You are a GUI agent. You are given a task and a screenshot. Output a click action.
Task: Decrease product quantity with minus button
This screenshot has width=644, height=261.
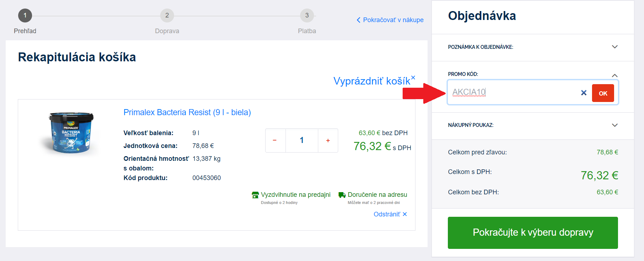(275, 140)
